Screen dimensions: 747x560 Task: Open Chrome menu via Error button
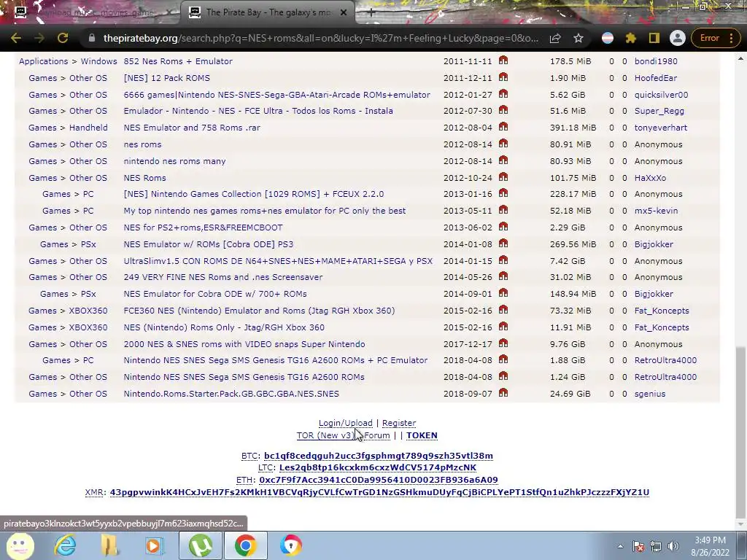715,38
